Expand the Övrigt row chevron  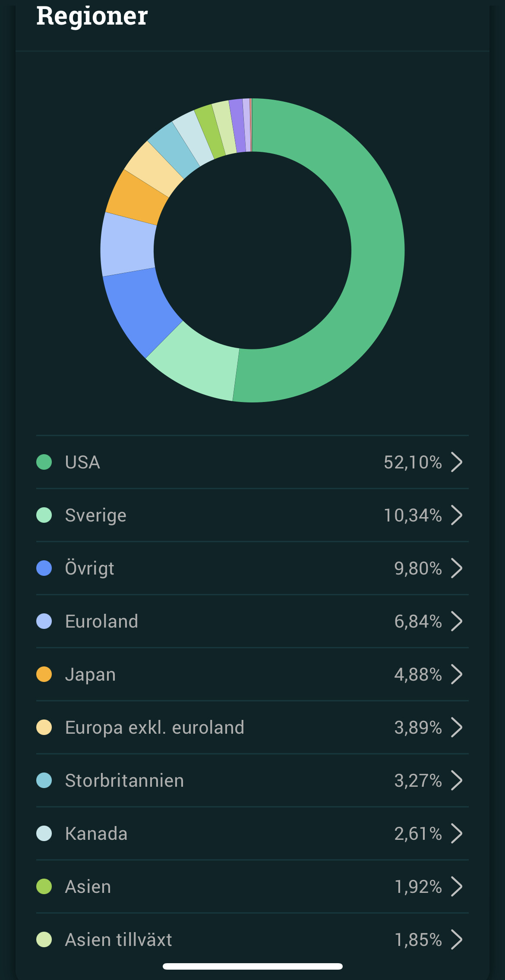[457, 569]
